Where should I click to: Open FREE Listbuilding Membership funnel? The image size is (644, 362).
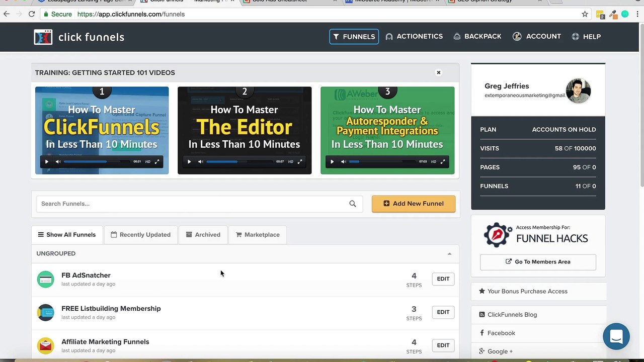pos(111,308)
